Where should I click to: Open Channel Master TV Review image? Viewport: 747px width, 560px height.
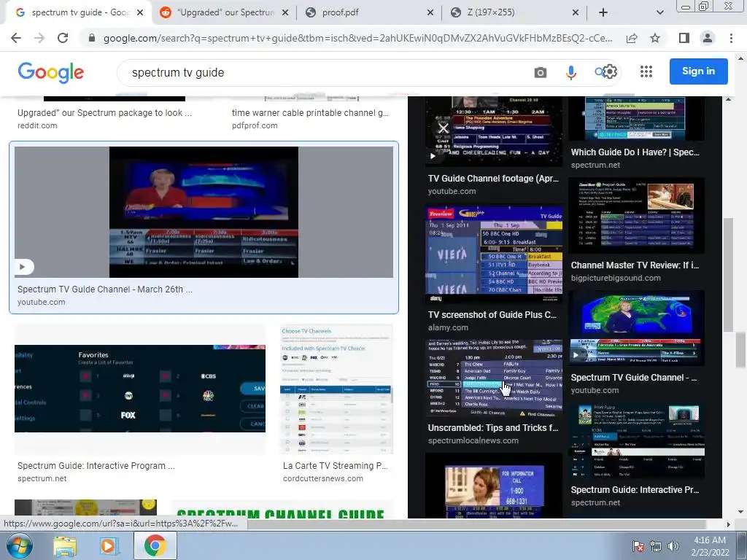click(x=636, y=215)
